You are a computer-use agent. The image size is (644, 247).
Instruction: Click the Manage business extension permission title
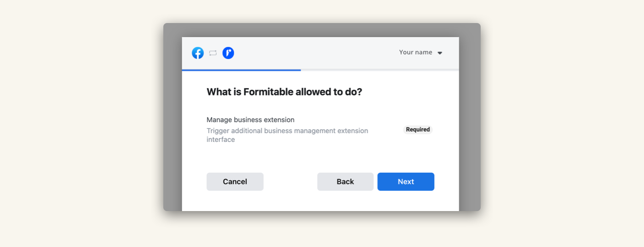point(250,120)
